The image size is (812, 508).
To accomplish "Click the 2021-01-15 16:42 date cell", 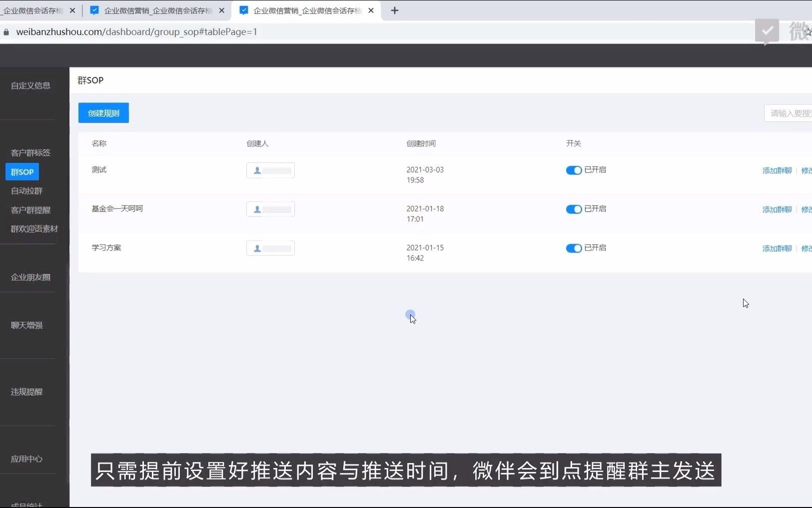I will click(x=425, y=253).
